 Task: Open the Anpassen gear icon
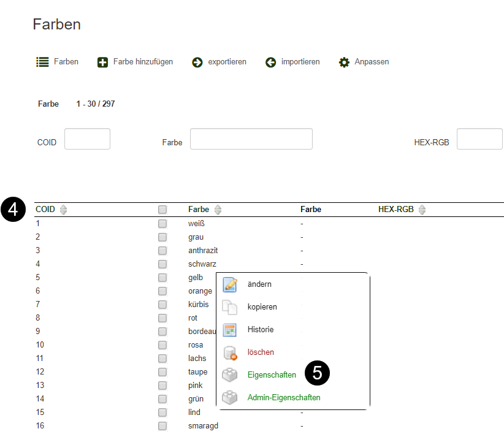point(344,62)
